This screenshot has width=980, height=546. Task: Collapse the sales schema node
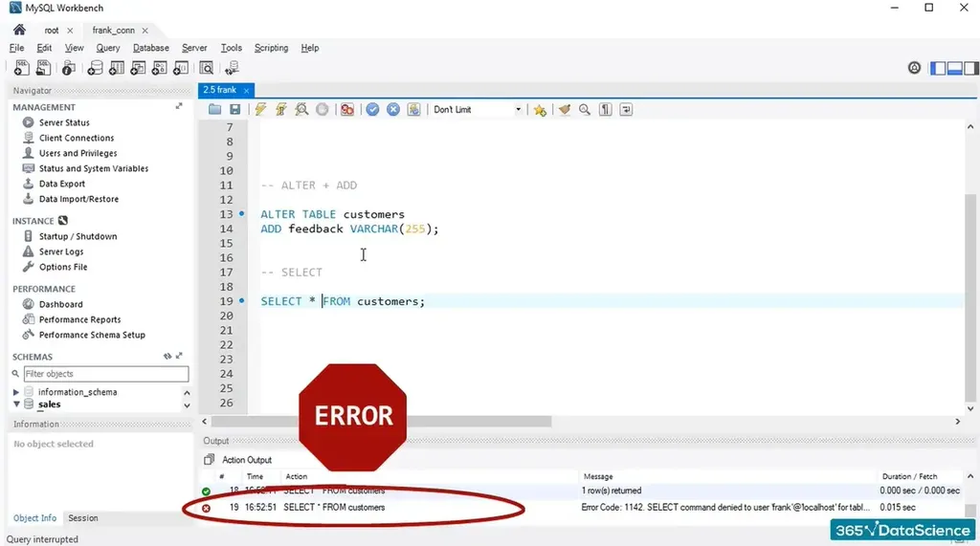pyautogui.click(x=16, y=404)
